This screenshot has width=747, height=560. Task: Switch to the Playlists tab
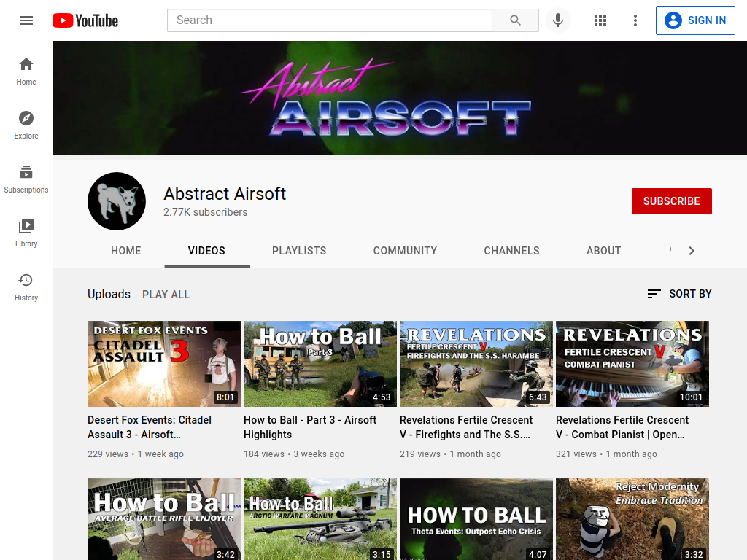point(299,251)
